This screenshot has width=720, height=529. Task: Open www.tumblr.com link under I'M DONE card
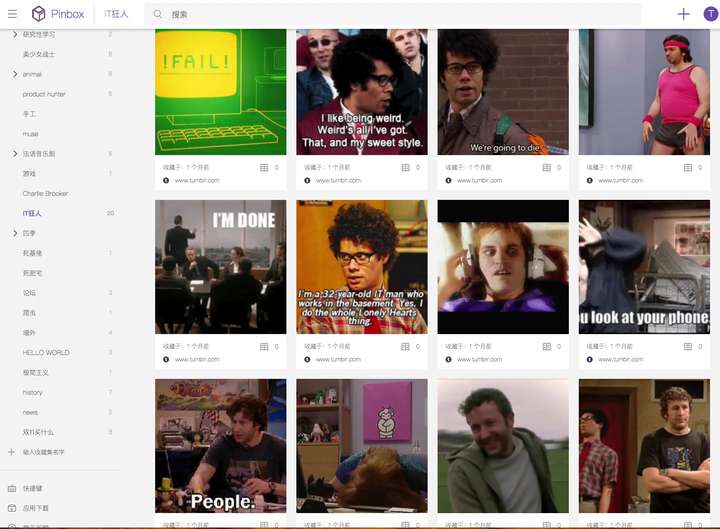click(x=197, y=359)
